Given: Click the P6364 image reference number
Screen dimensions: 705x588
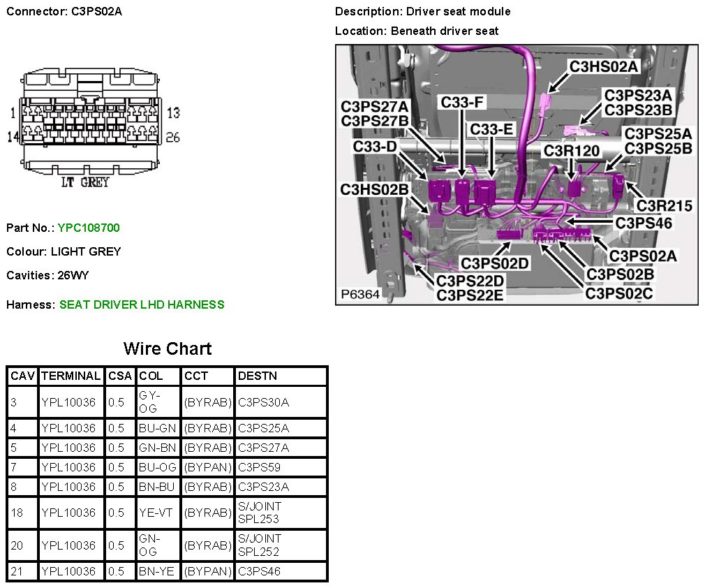Looking at the screenshot, I should [x=360, y=295].
